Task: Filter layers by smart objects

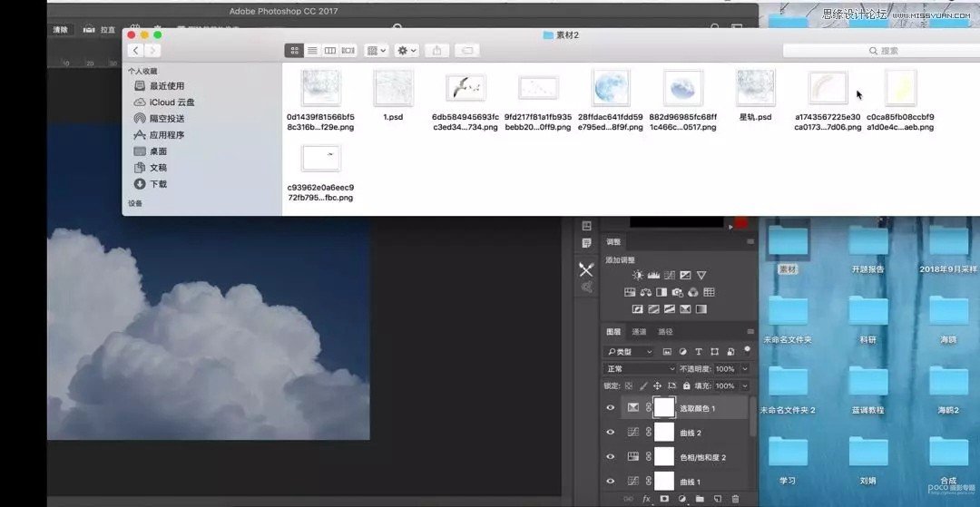Action: point(730,352)
